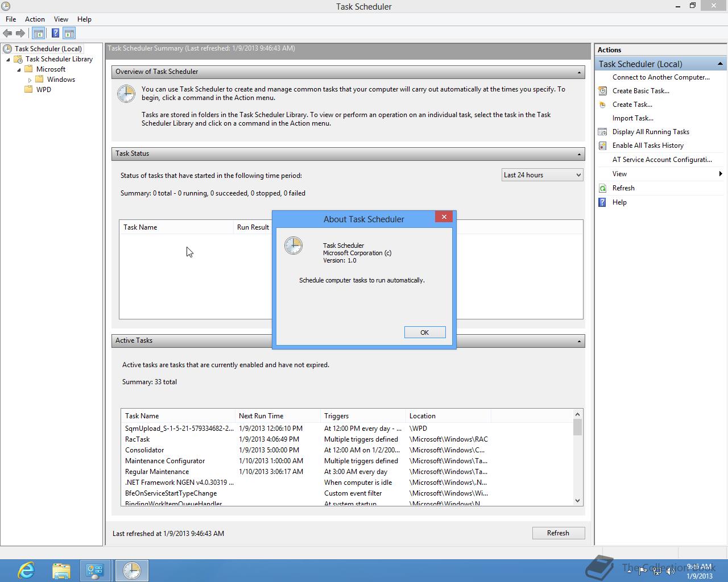This screenshot has height=582, width=728.
Task: Select the SqmUpload task row
Action: (x=347, y=429)
